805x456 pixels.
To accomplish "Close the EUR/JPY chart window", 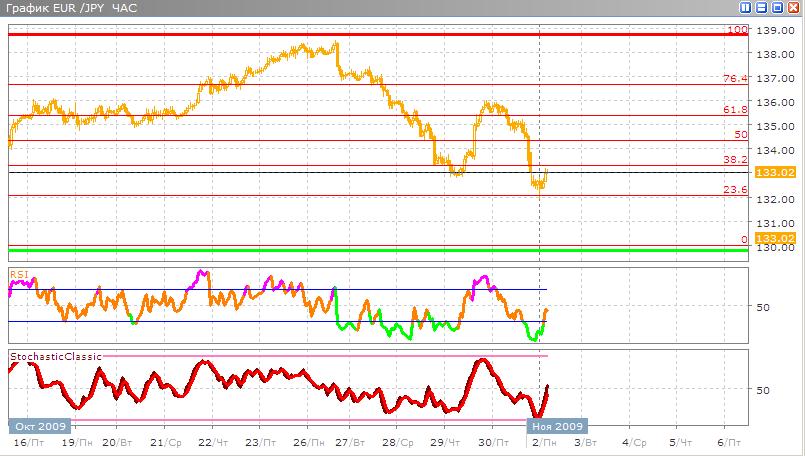I will [793, 8].
